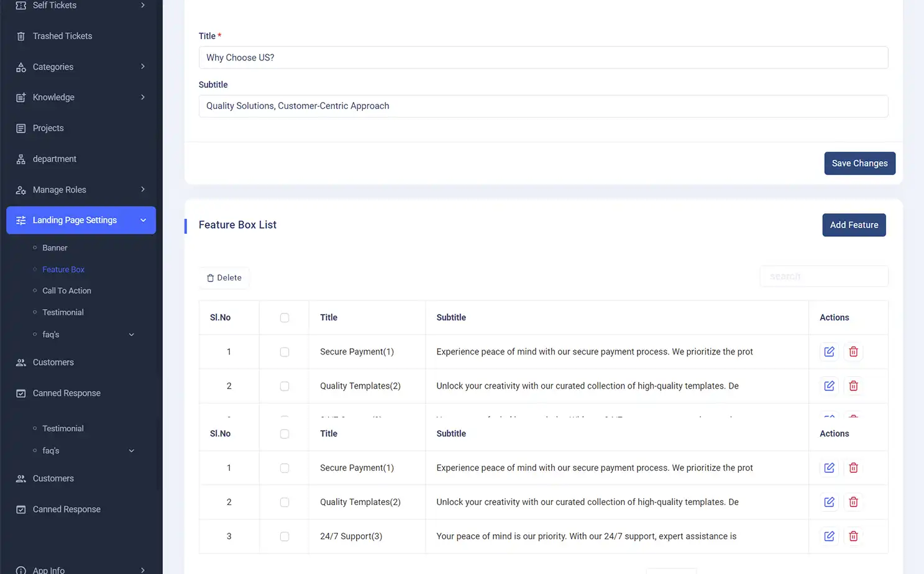Viewport: 924px width, 574px height.
Task: Go to the Call To Action section
Action: (66, 290)
